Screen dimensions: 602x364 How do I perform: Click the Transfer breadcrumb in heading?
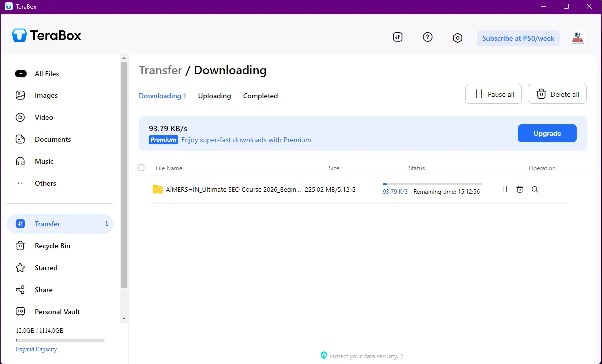(x=160, y=70)
